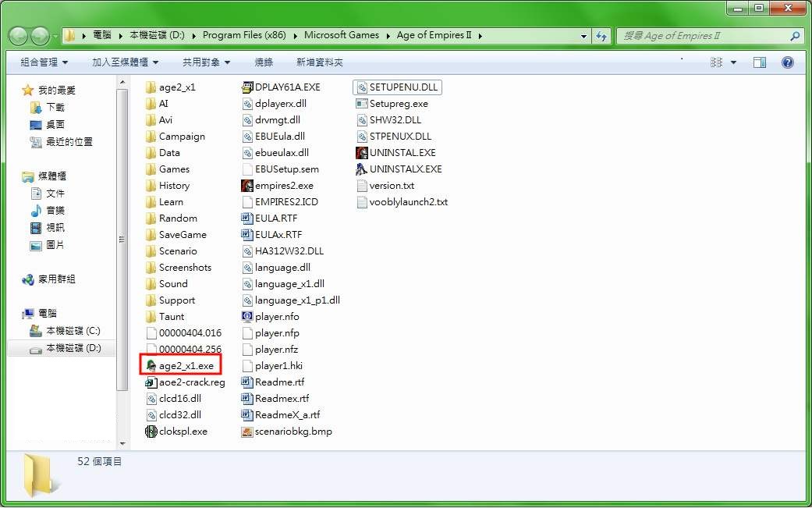The height and width of the screenshot is (508, 812).
Task: Navigate to 本機磁碟 (D:) in address bar
Action: coord(157,35)
